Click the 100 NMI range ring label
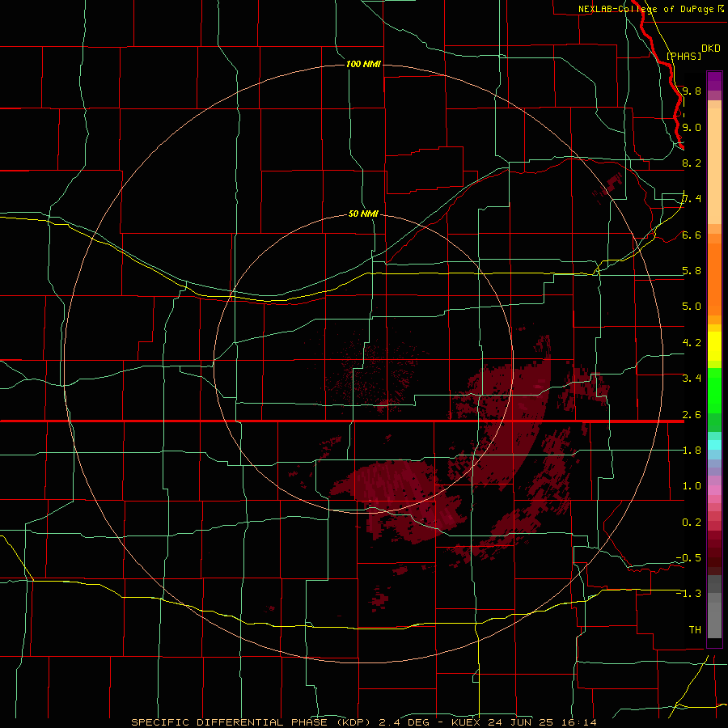728x728 pixels. pyautogui.click(x=363, y=64)
